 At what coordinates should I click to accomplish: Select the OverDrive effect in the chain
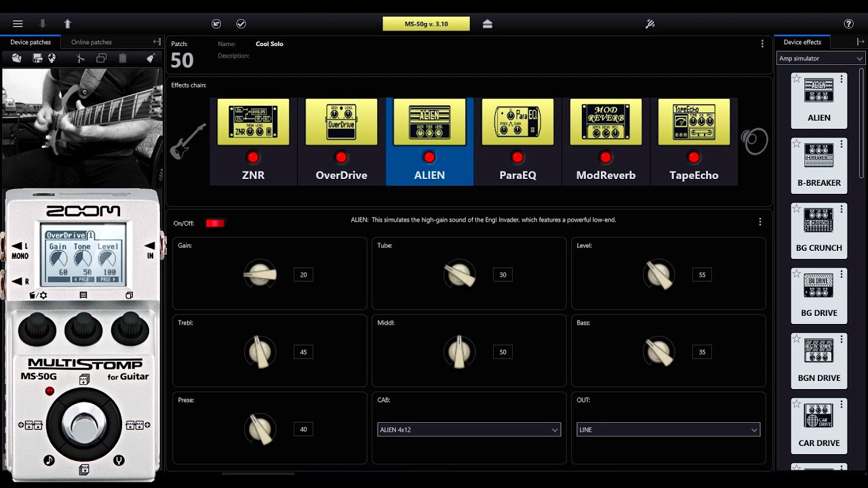point(341,142)
